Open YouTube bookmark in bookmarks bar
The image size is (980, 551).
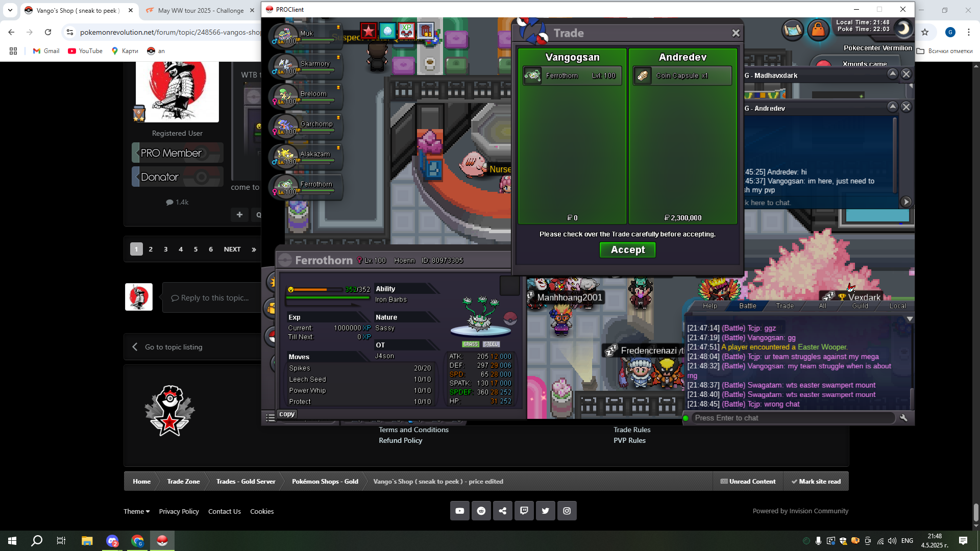[85, 51]
